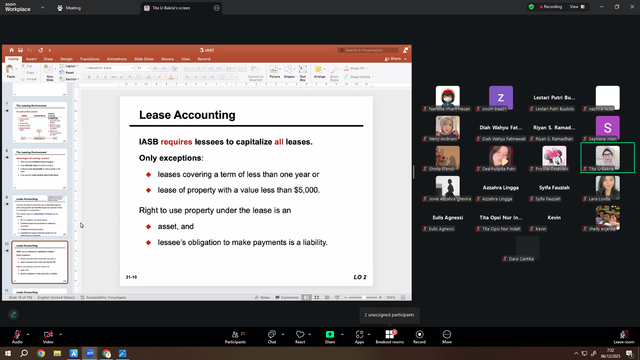The width and height of the screenshot is (640, 360).
Task: Open the Slide Show ribbon tab
Action: tap(144, 59)
